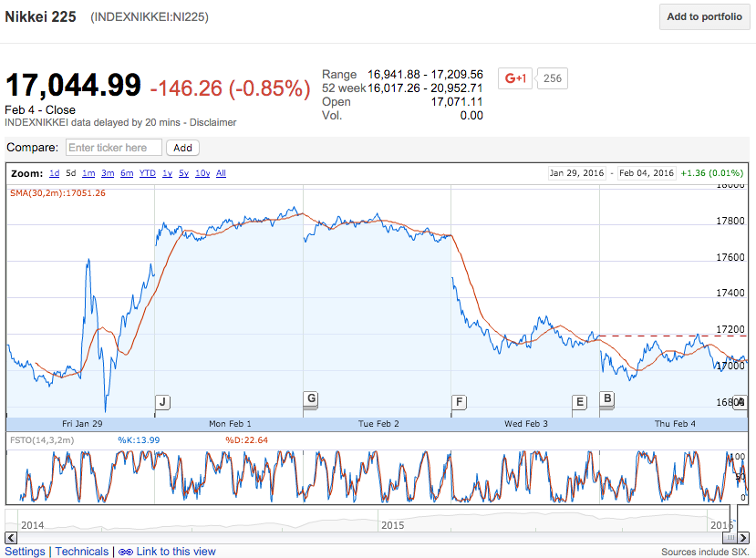The width and height of the screenshot is (756, 558).
Task: Open news marker E on chart
Action: pyautogui.click(x=579, y=402)
